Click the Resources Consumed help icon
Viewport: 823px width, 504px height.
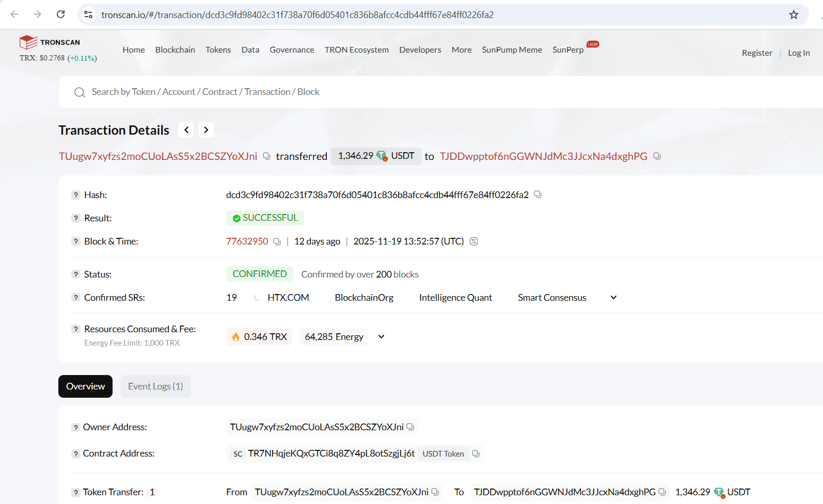76,329
